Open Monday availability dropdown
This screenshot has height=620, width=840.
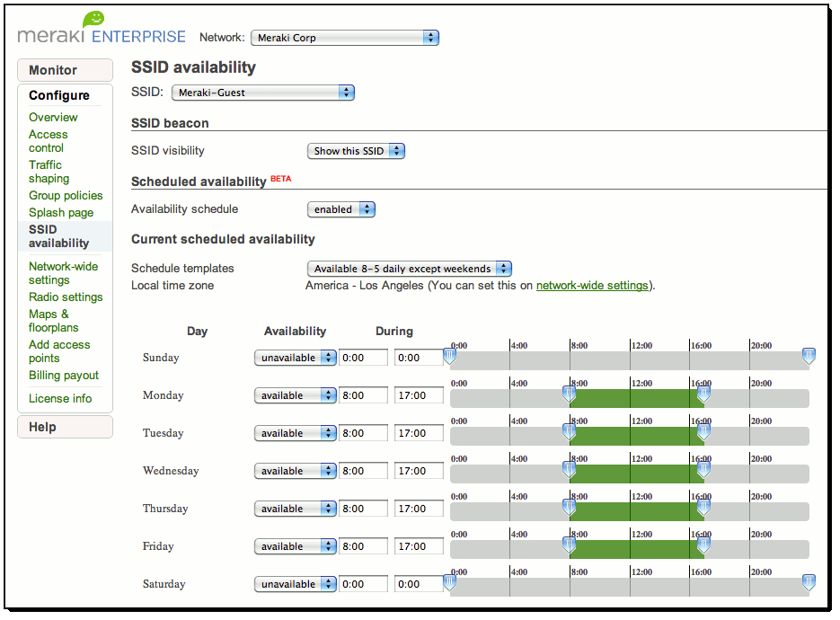tap(296, 395)
